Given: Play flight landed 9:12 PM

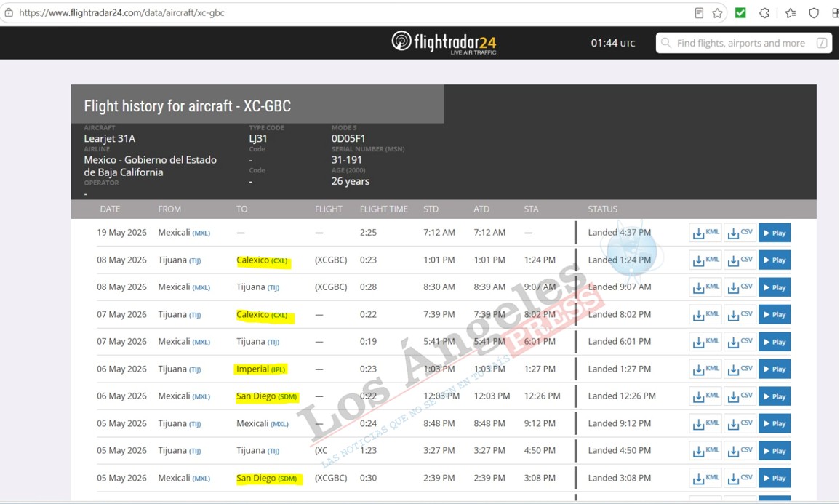Looking at the screenshot, I should 774,424.
